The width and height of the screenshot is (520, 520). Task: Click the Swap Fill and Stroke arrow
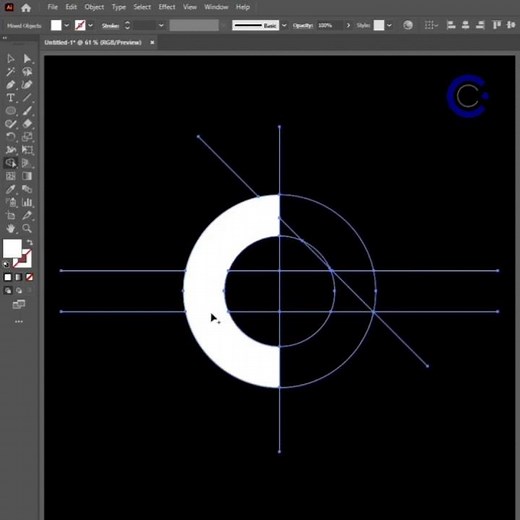point(29,242)
